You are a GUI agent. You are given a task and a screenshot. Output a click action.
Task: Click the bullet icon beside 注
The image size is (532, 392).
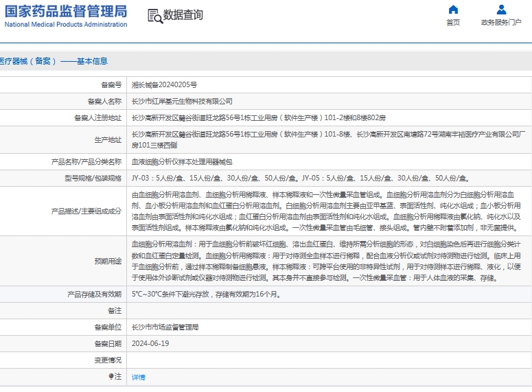point(111,376)
